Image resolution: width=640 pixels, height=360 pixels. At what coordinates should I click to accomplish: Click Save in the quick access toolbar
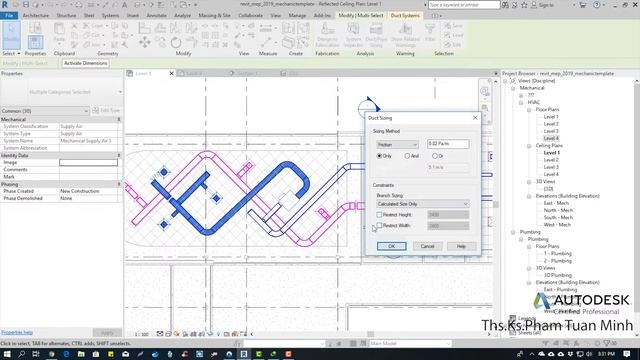(26, 4)
